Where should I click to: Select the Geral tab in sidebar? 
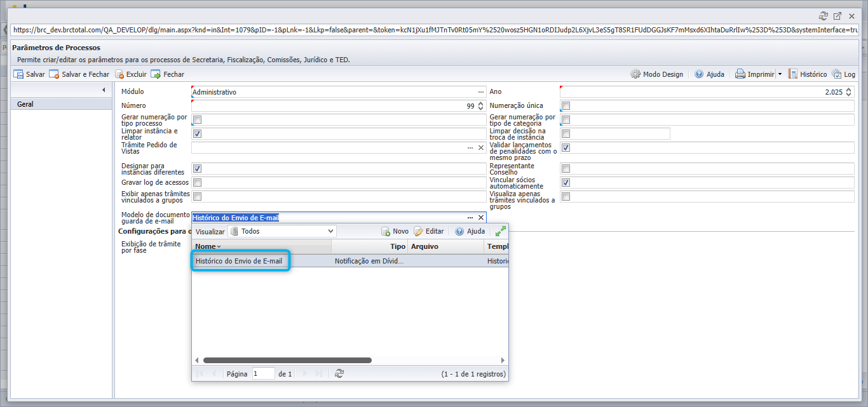point(62,104)
